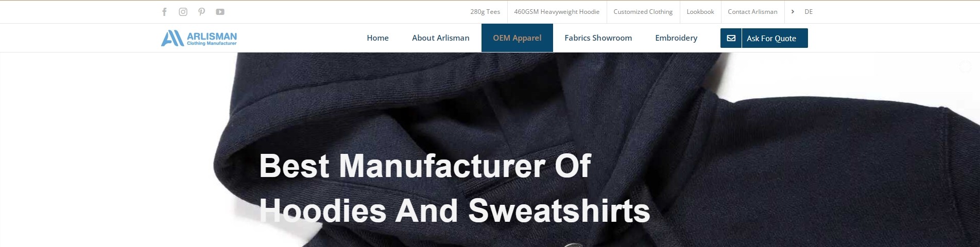
Task: Open the About Arlisman menu item
Action: point(441,38)
